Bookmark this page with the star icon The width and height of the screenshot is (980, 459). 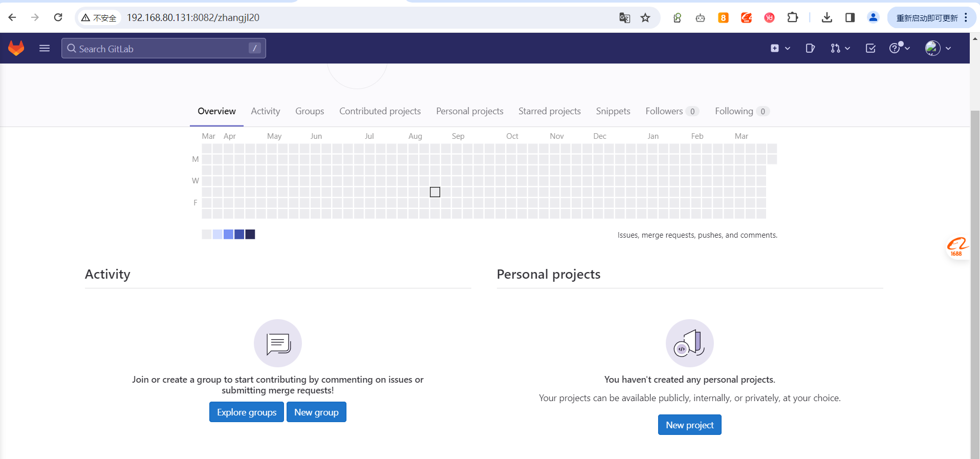pos(645,18)
